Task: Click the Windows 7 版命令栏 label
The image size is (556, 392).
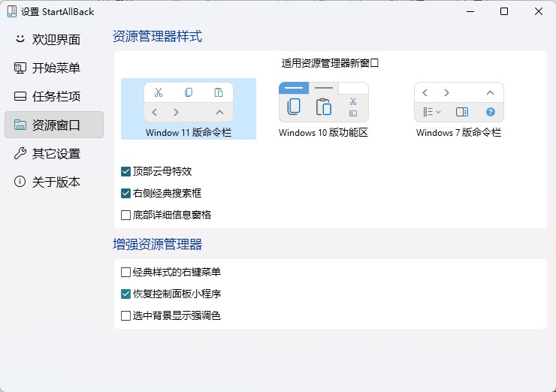Action: point(458,133)
